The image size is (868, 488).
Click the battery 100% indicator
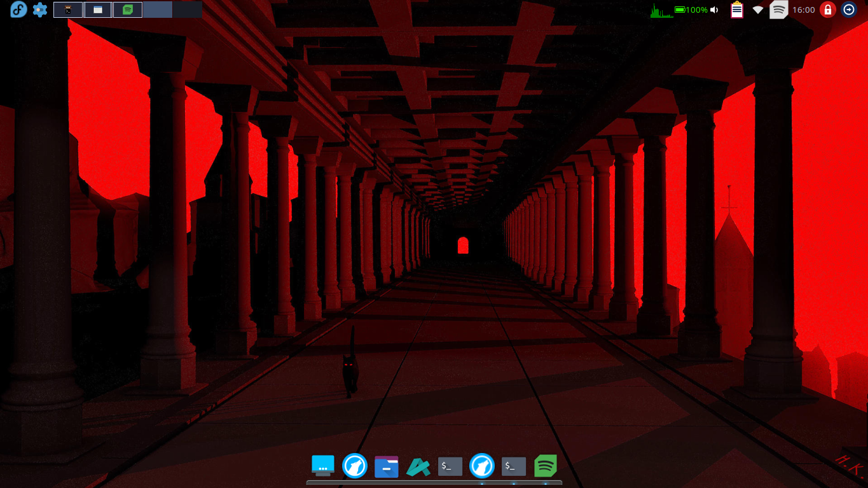coord(691,10)
